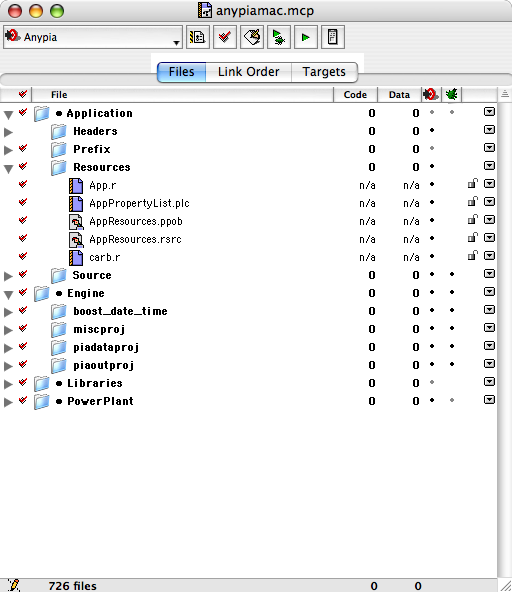Click the AppPropertyList.plc file icon
Viewport: 512px width, 592px height.
(76, 203)
